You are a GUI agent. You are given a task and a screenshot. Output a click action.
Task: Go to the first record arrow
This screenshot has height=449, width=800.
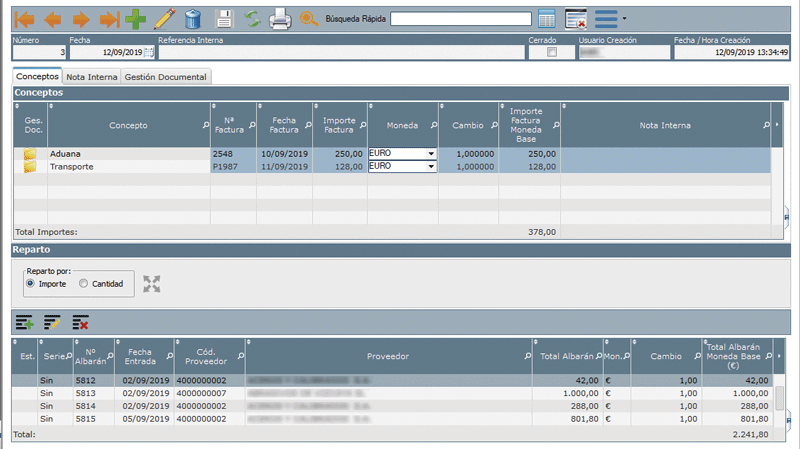(x=25, y=18)
